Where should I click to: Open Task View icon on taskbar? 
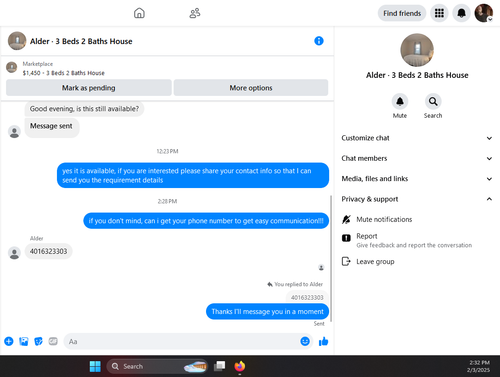click(x=220, y=366)
